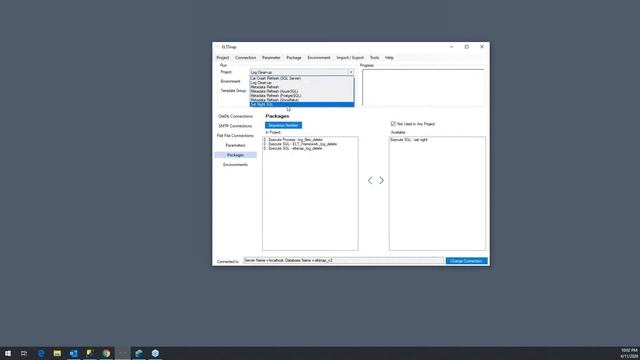Open the Snowflake hexagon taskbar app

coord(155,353)
